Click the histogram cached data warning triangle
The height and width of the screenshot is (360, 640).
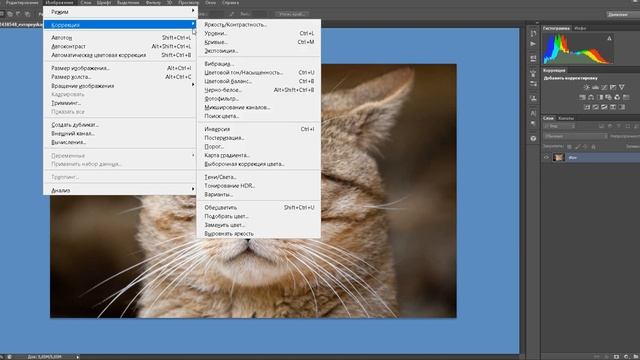(x=609, y=38)
